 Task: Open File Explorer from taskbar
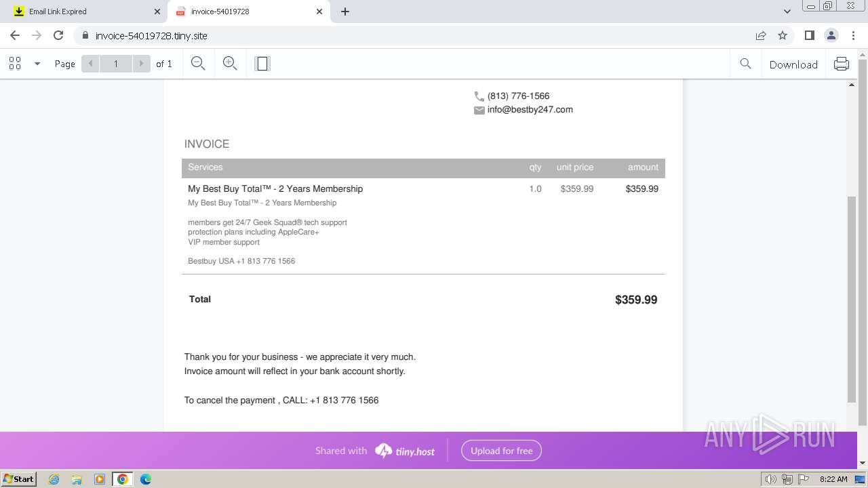point(77,479)
